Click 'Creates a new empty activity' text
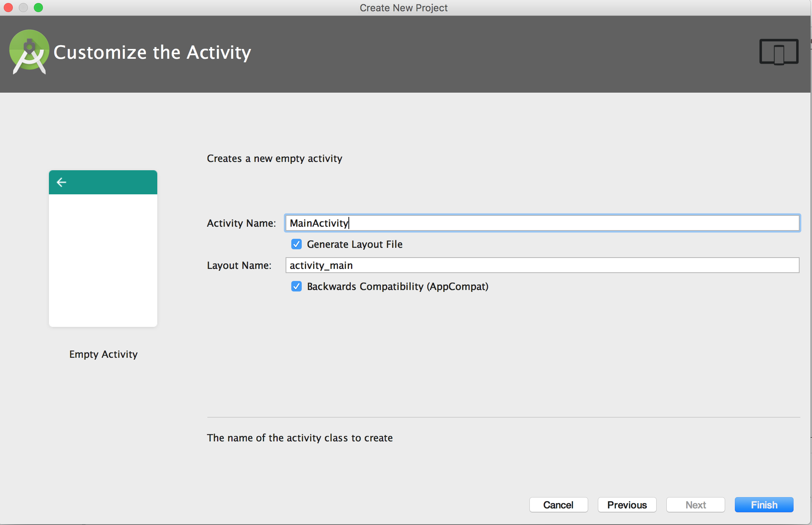The image size is (812, 525). point(275,159)
